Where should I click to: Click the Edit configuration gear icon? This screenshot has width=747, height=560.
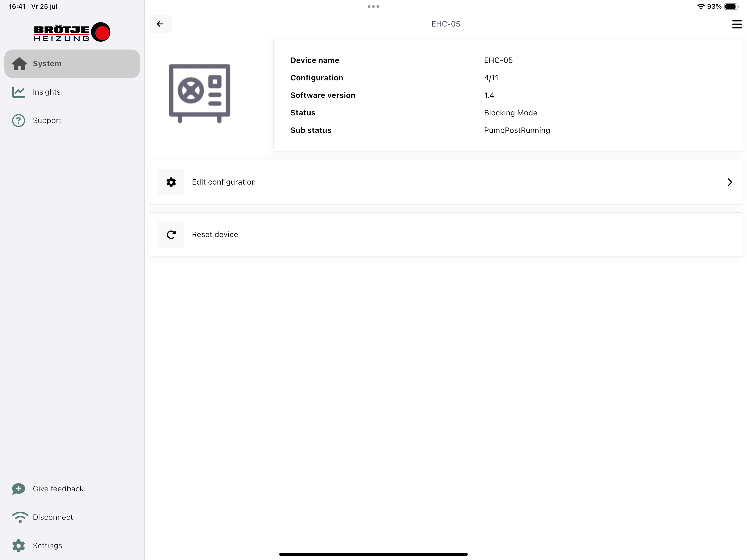[171, 182]
